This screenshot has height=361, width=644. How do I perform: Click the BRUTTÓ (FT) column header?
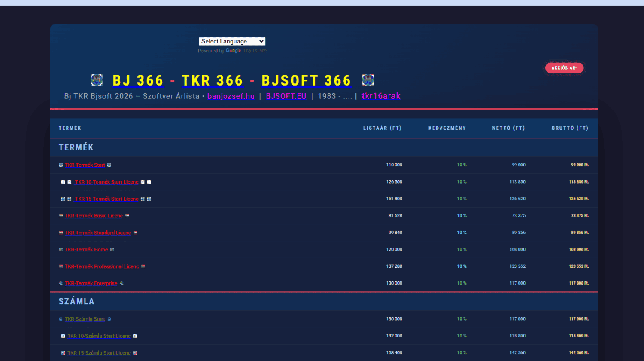[570, 128]
